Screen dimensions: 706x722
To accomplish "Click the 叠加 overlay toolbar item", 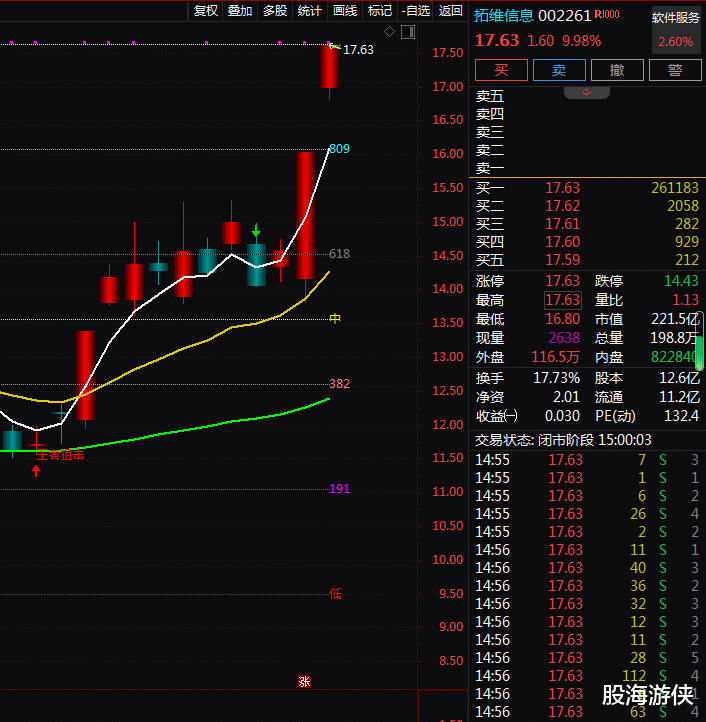I will click(x=240, y=11).
